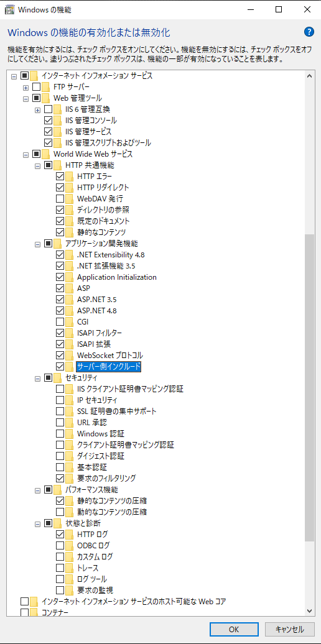Enable the WebDAV 発行 checkbox
The image size is (321, 644).
click(x=60, y=199)
